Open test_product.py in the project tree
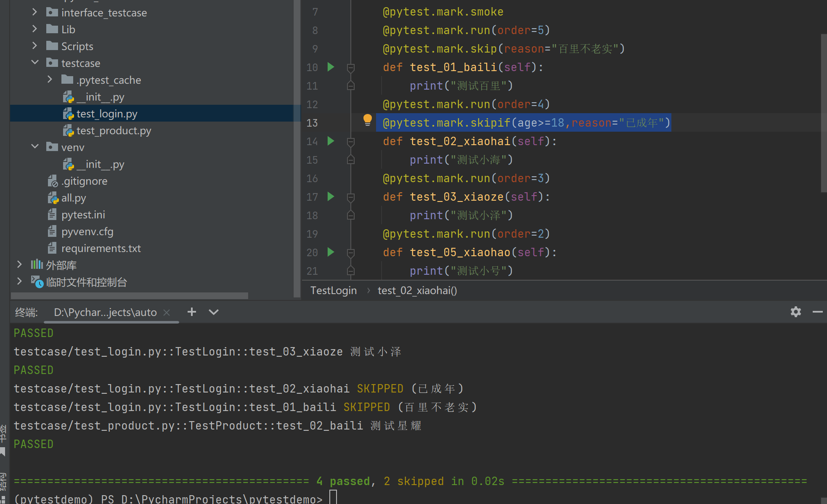This screenshot has width=827, height=504. [x=114, y=131]
